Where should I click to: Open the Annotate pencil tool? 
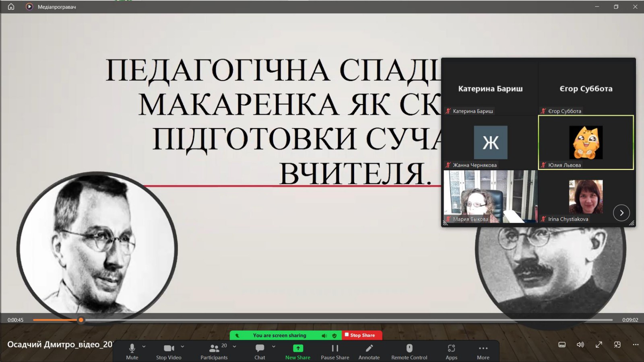click(369, 348)
